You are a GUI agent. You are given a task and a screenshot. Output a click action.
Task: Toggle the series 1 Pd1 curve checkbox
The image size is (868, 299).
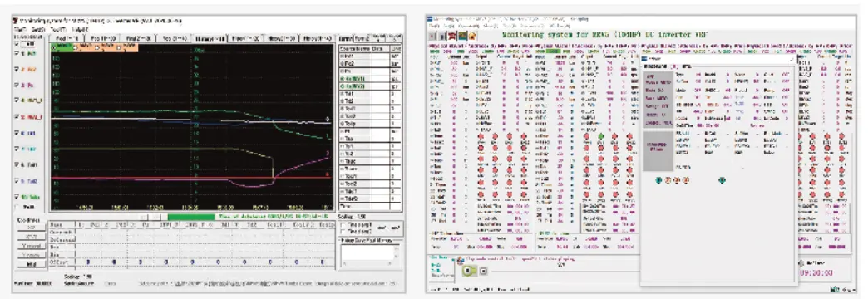(17, 54)
